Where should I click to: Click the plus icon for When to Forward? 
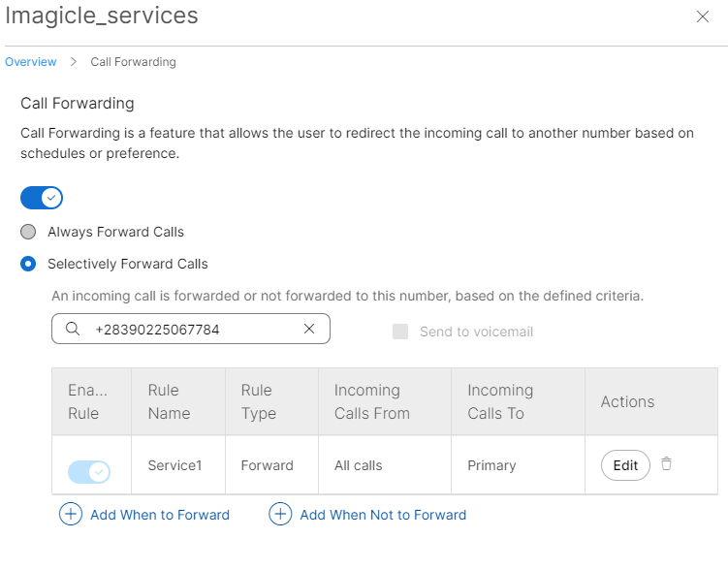71,515
